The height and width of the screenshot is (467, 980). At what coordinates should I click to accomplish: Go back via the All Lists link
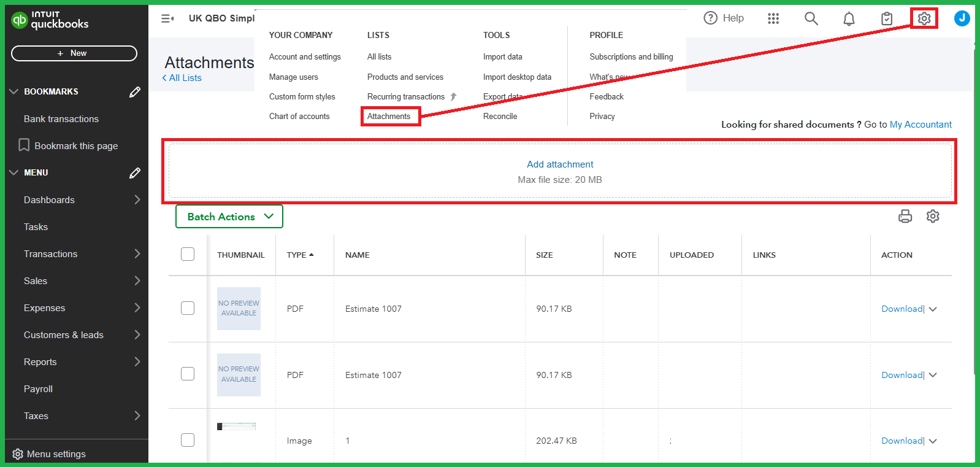(x=182, y=78)
